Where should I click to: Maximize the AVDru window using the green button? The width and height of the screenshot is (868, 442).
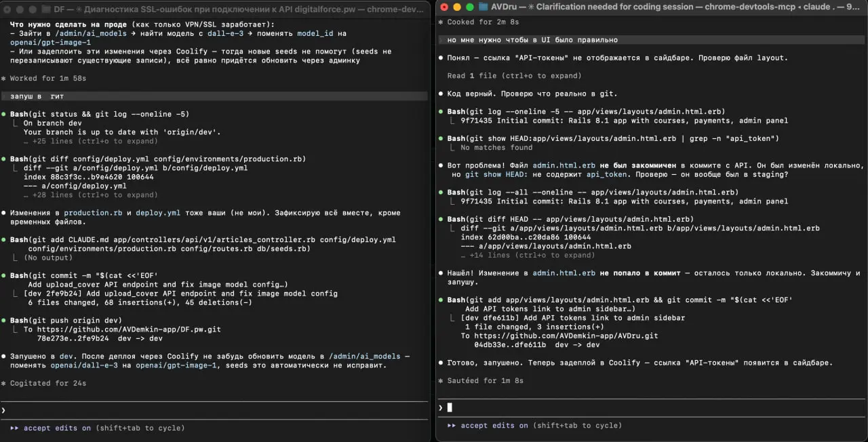469,6
